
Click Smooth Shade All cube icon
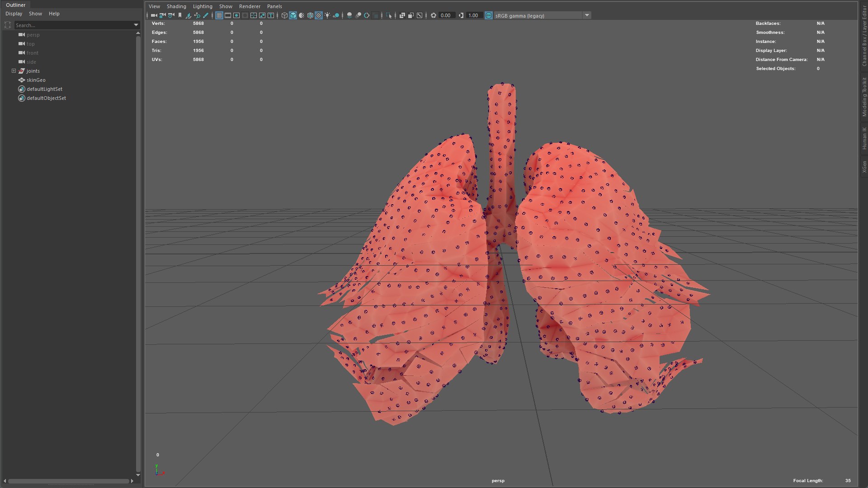coord(293,15)
